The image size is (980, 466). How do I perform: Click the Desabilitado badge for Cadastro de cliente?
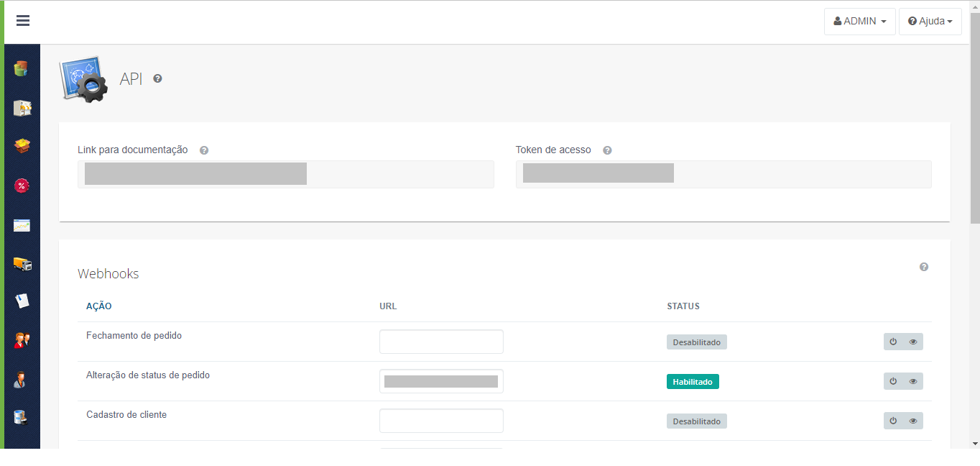(x=697, y=421)
